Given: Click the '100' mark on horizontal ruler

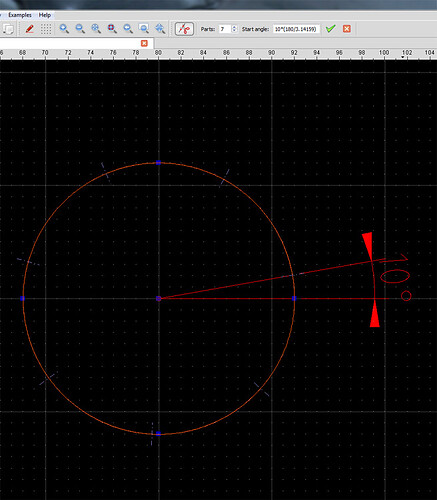Looking at the screenshot, I should (x=384, y=53).
